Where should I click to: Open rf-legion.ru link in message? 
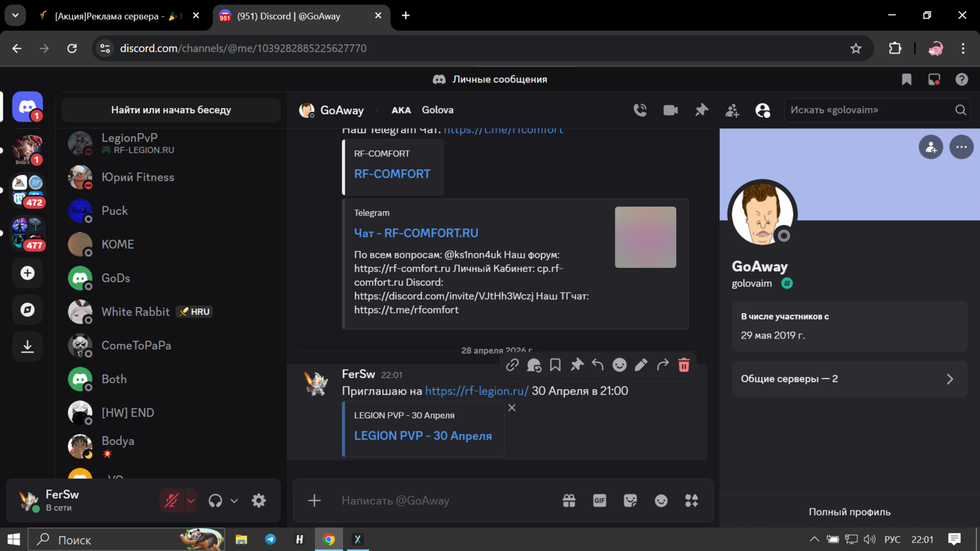tap(477, 391)
